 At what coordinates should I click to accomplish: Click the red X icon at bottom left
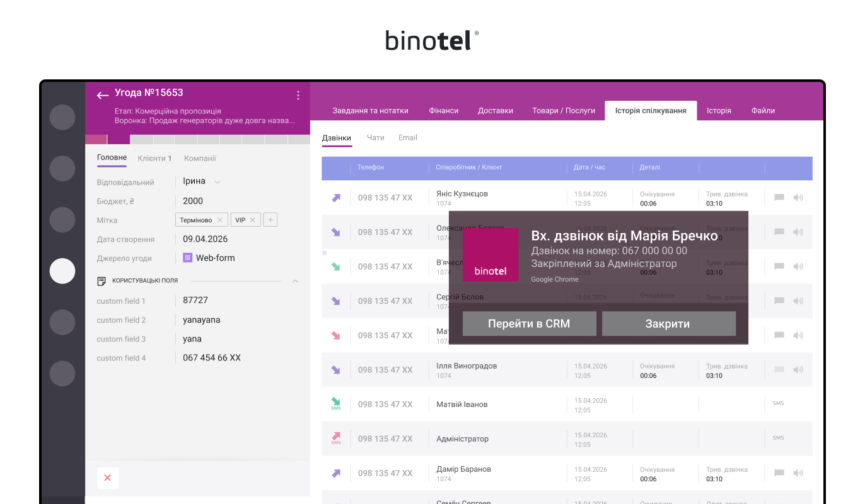[x=107, y=478]
